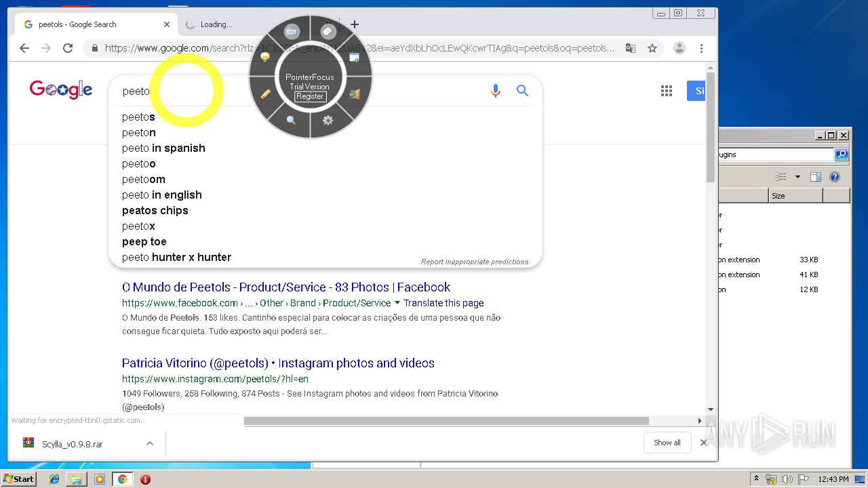The width and height of the screenshot is (868, 488).
Task: Expand dropdown arrow beside Facebook result URL
Action: click(x=397, y=303)
